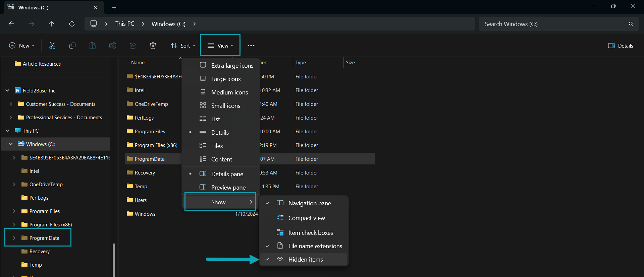Image resolution: width=644 pixels, height=277 pixels.
Task: Open the View dropdown menu
Action: click(x=220, y=46)
